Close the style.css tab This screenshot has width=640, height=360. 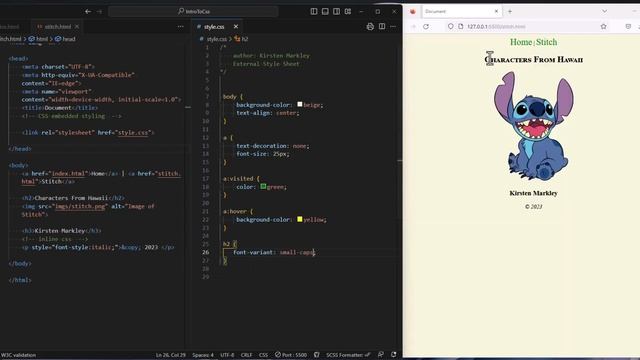pos(236,27)
